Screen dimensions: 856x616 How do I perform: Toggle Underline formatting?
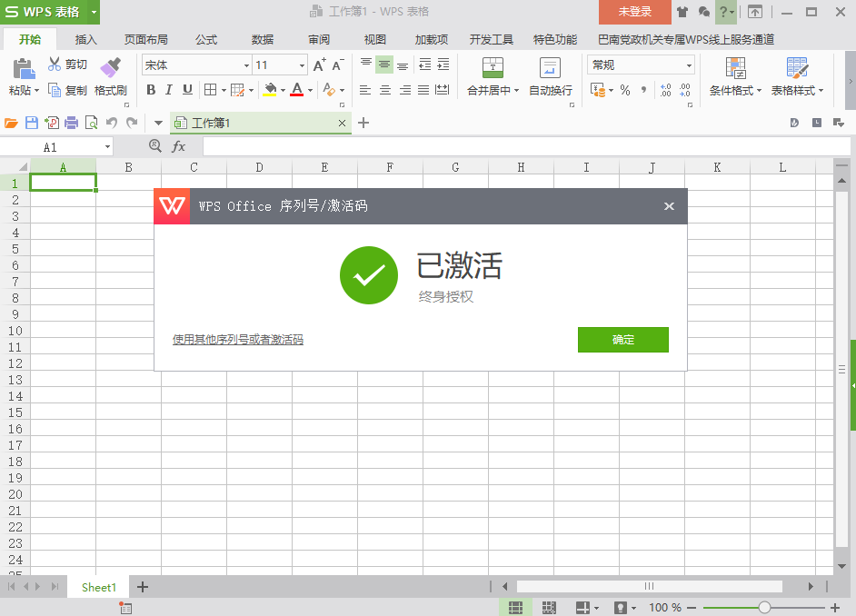pos(187,89)
